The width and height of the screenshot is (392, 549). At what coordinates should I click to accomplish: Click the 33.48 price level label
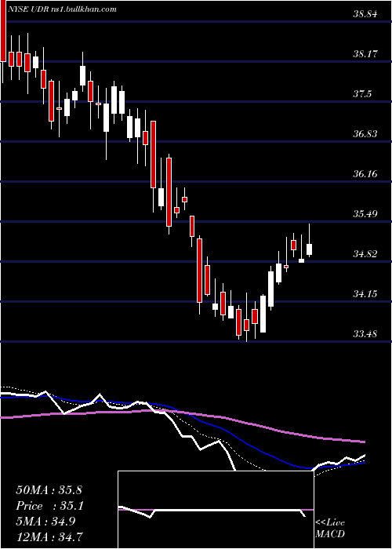click(x=365, y=334)
